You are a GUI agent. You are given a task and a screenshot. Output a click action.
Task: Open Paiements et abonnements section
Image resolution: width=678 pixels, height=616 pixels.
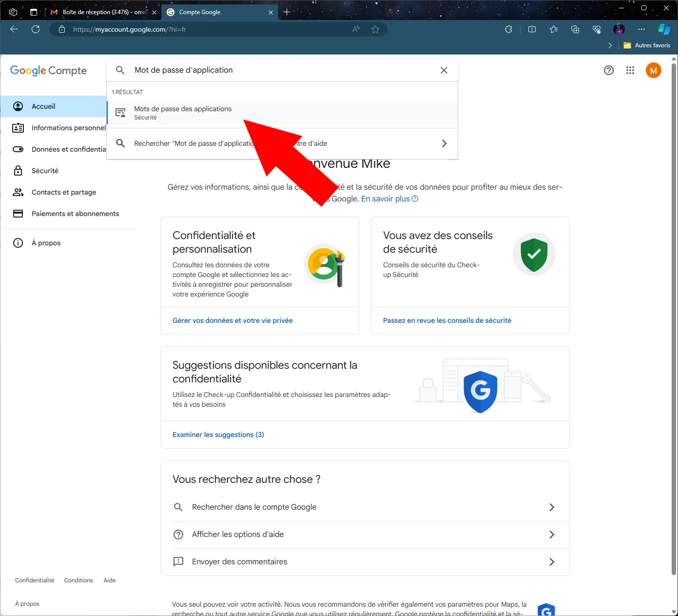(66, 214)
